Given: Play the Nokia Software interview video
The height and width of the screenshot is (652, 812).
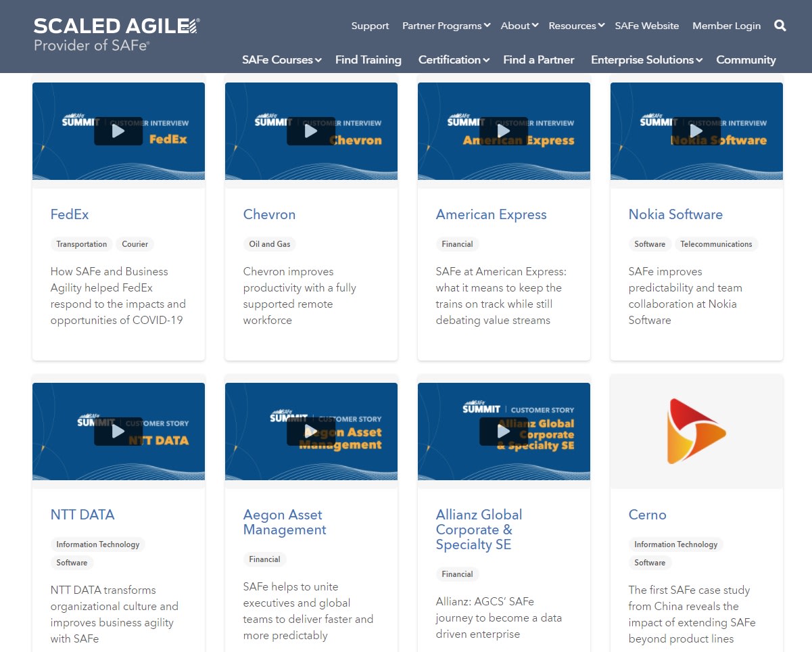Looking at the screenshot, I should click(696, 131).
